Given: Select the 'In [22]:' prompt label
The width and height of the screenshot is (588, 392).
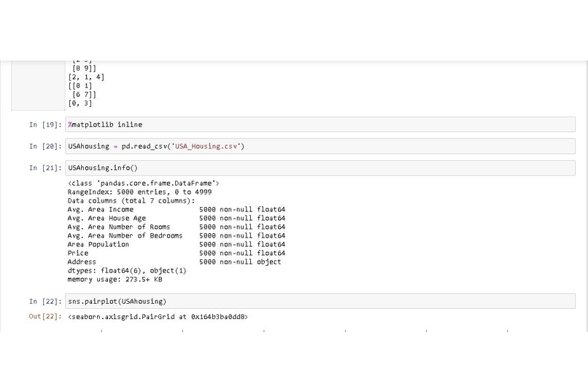Looking at the screenshot, I should [45, 302].
